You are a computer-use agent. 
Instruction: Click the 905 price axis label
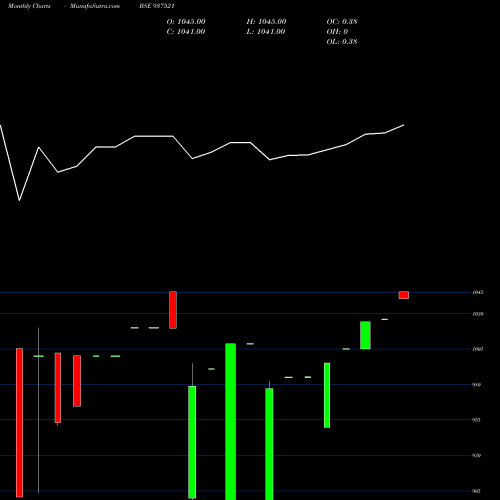[x=477, y=491]
